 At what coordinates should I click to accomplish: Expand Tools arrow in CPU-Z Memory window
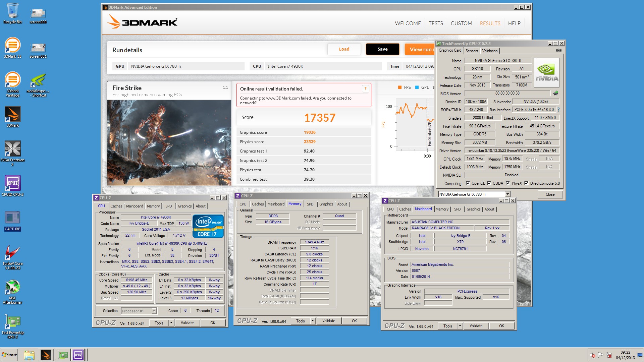coord(313,321)
